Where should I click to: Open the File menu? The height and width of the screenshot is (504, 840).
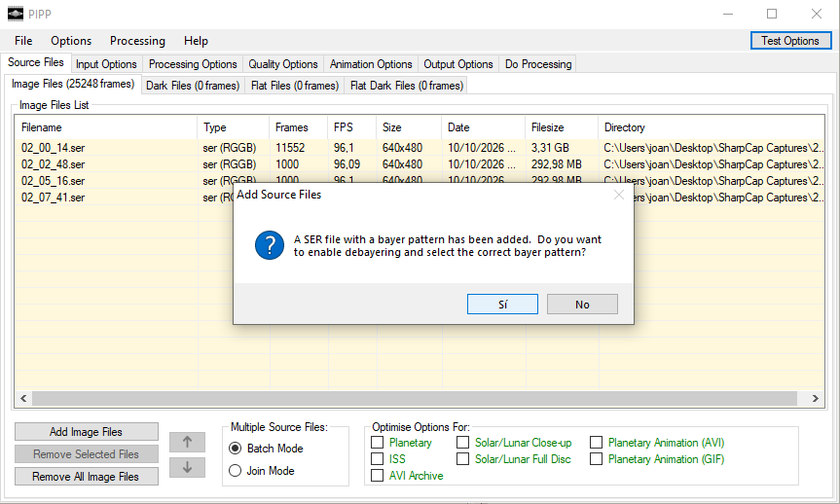[x=23, y=41]
